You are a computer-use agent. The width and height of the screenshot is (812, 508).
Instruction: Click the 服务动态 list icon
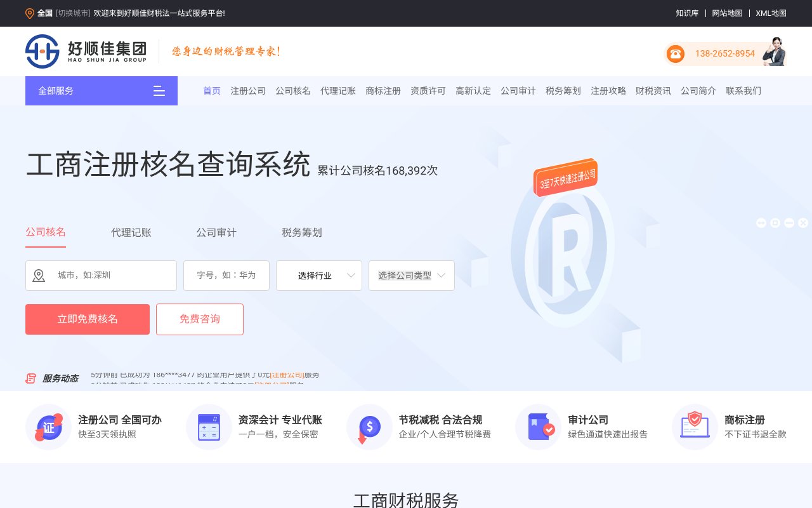[x=30, y=378]
